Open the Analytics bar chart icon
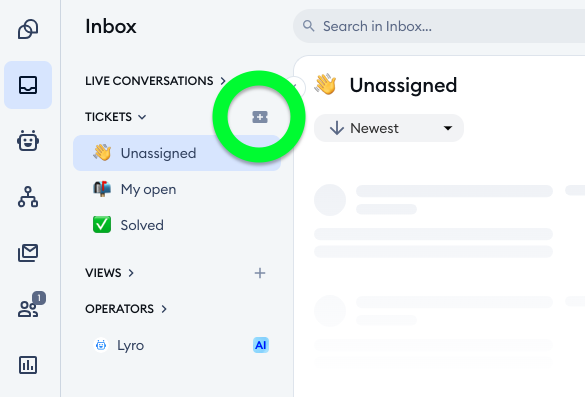Screen dimensions: 585x397 click(28, 365)
